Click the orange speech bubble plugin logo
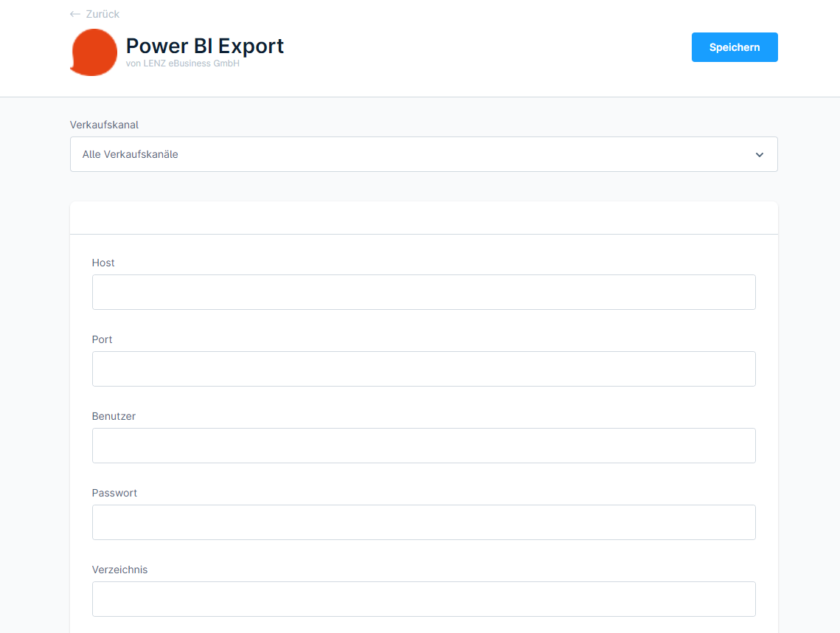Screen dimensions: 840x633 tap(94, 52)
